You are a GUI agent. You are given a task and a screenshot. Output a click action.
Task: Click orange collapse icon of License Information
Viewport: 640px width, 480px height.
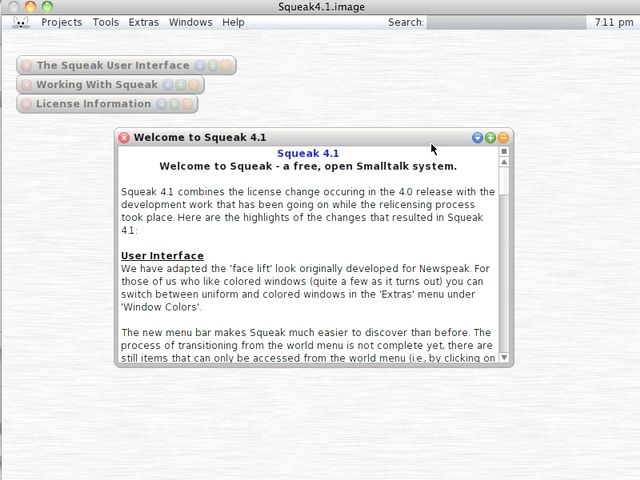coord(188,104)
